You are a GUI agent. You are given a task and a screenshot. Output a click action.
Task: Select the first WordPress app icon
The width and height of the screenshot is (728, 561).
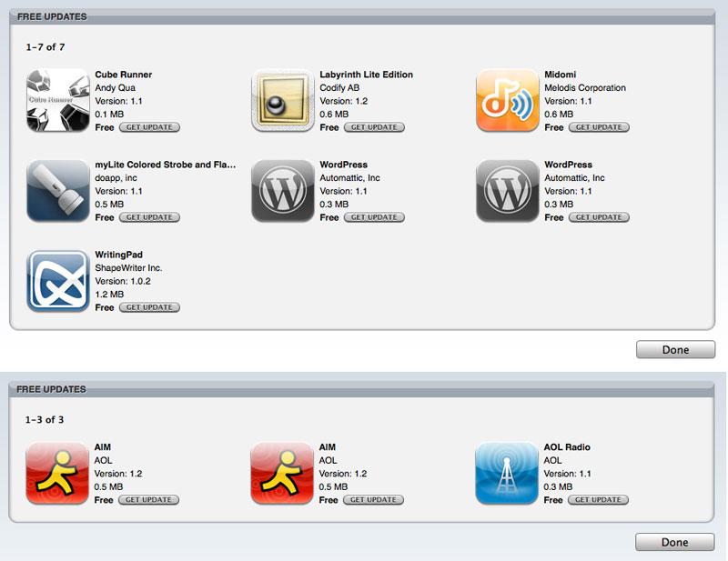[283, 191]
